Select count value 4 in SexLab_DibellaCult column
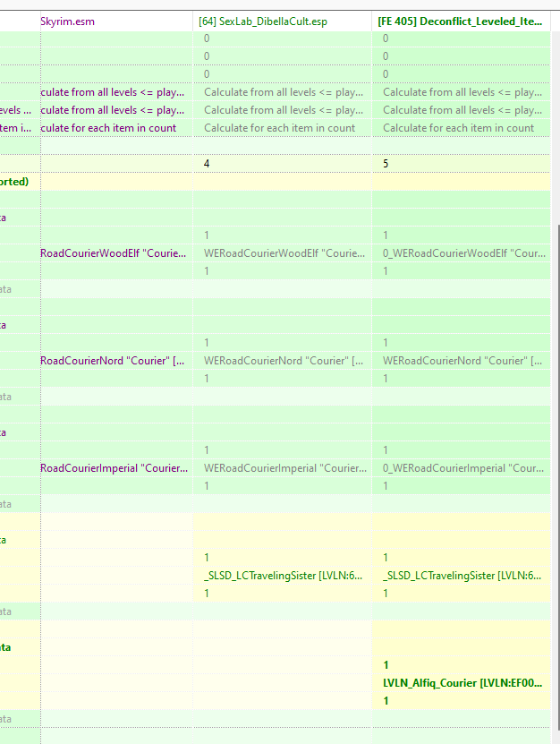 (x=282, y=164)
